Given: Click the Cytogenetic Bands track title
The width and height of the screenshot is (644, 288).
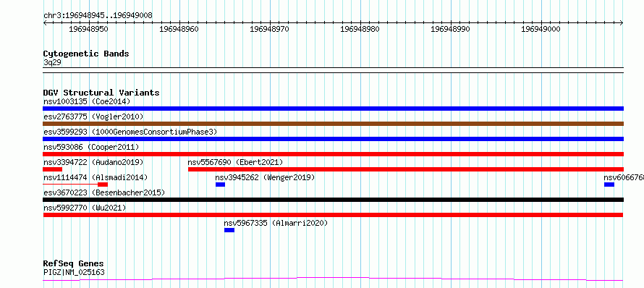Looking at the screenshot, I should click(86, 54).
